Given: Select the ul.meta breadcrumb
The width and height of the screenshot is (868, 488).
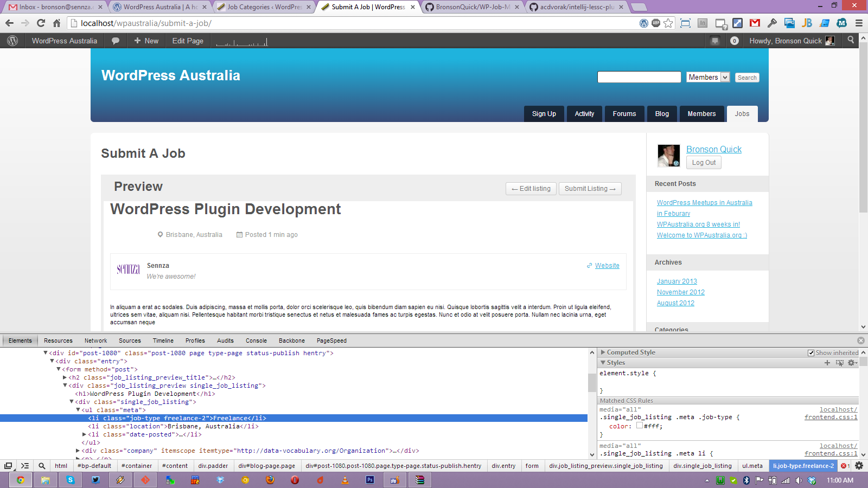Looking at the screenshot, I should [x=752, y=466].
